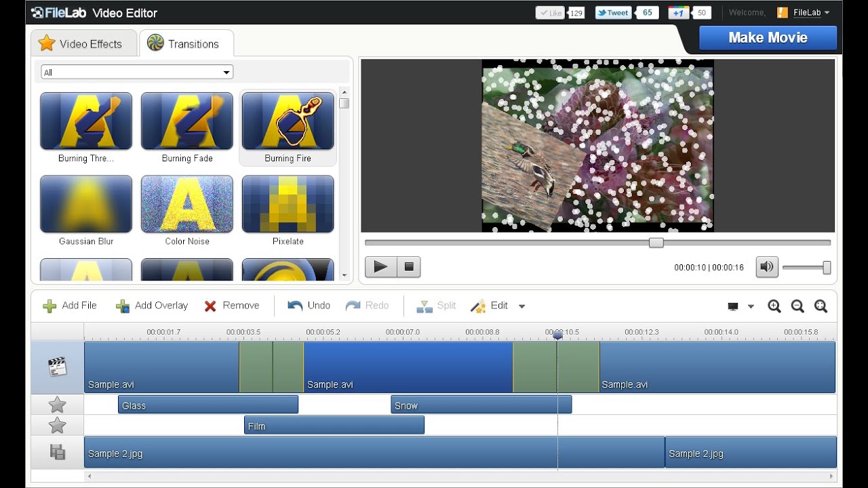Image resolution: width=868 pixels, height=488 pixels.
Task: Click the FileLab Video Editor logo
Action: coord(94,12)
